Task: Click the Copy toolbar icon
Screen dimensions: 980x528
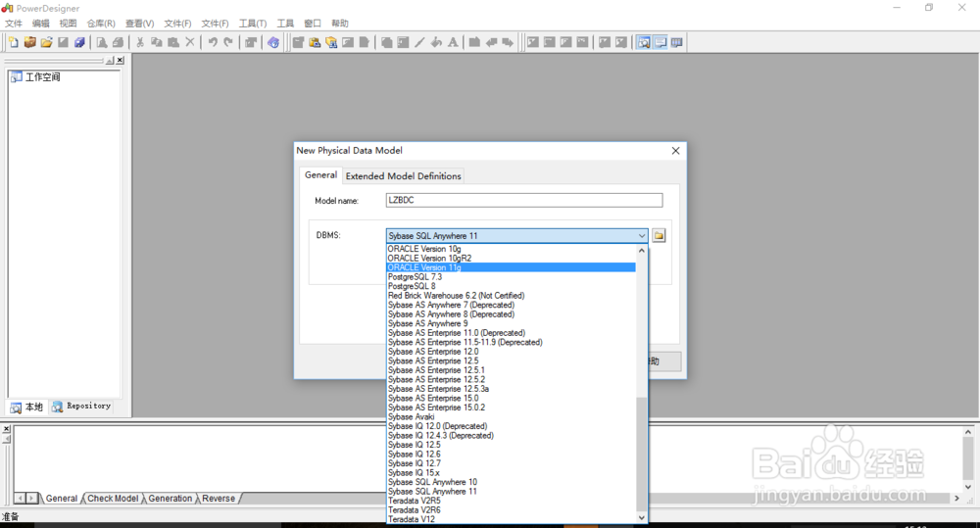Action: pyautogui.click(x=156, y=42)
